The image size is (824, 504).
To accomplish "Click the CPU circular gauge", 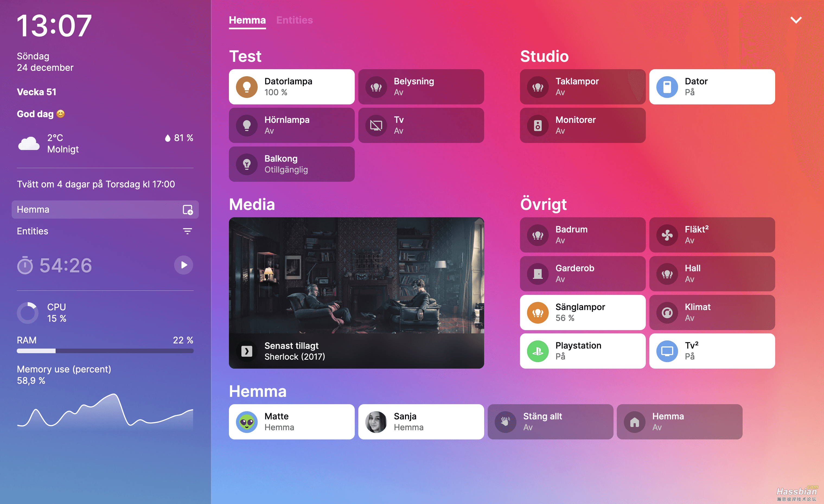I will click(28, 313).
